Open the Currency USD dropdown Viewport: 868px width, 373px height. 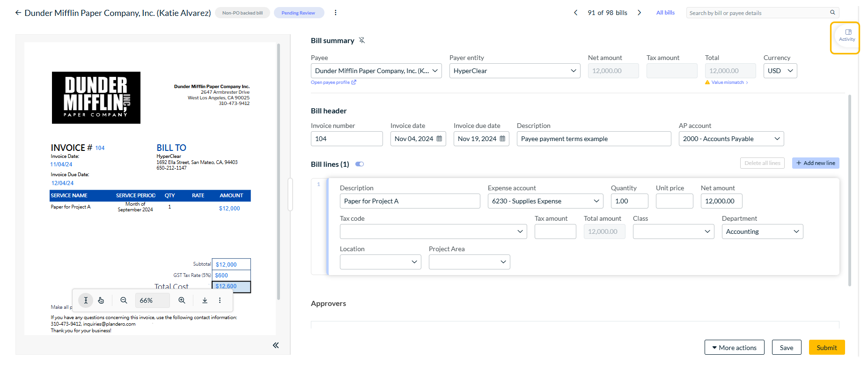pyautogui.click(x=780, y=71)
